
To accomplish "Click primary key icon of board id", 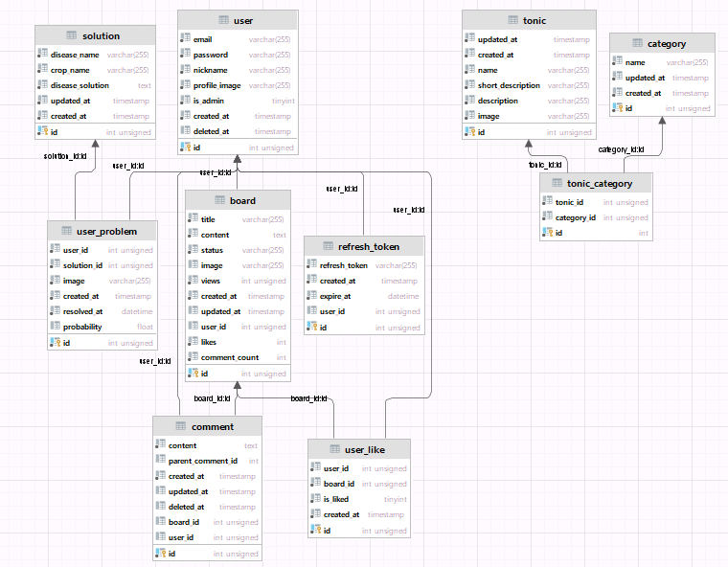I will pos(193,373).
